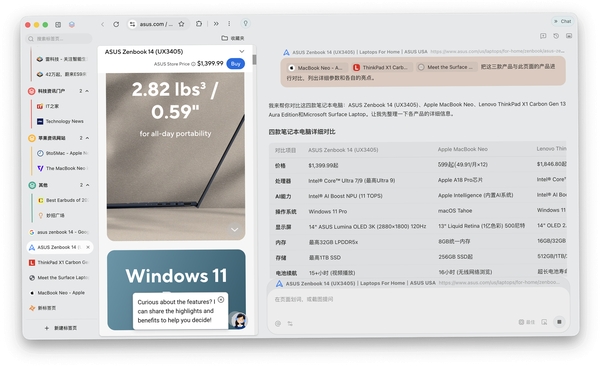The width and height of the screenshot is (600, 366).
Task: Open the ASUS USA page link above prompt
Action: (x=424, y=52)
